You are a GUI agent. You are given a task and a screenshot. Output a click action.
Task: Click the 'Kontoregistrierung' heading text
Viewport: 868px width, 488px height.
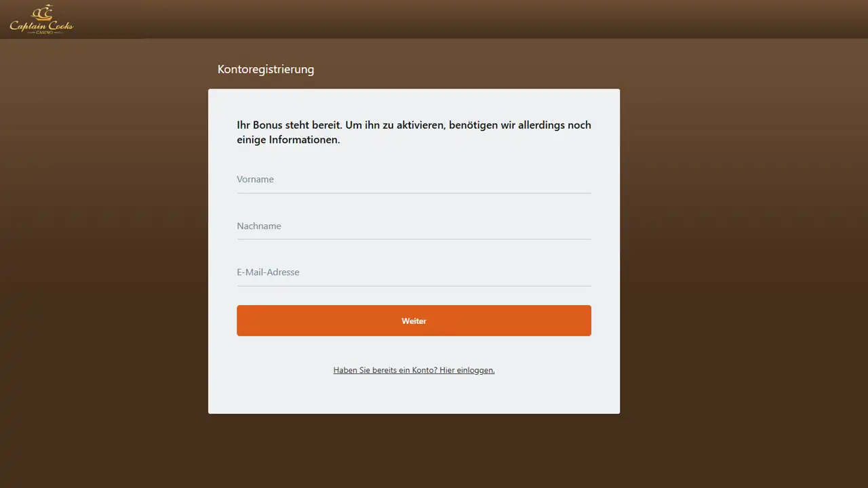(266, 69)
